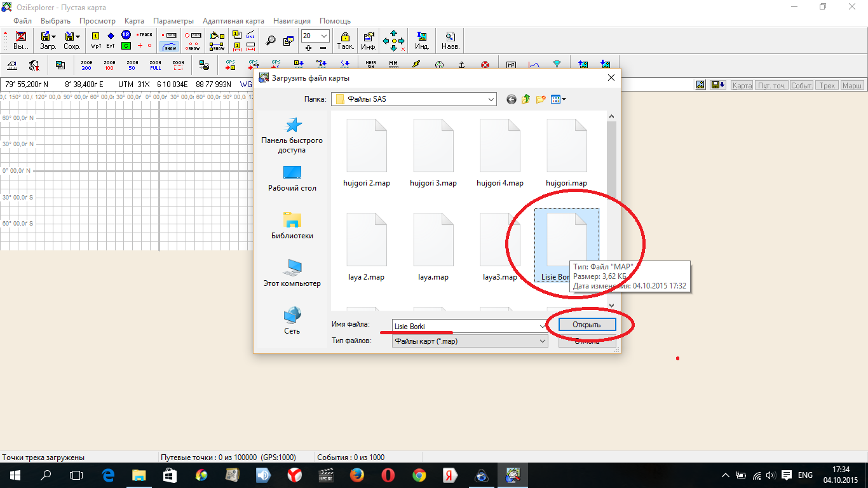
Task: Toggle the Карта button on right bar
Action: (742, 85)
